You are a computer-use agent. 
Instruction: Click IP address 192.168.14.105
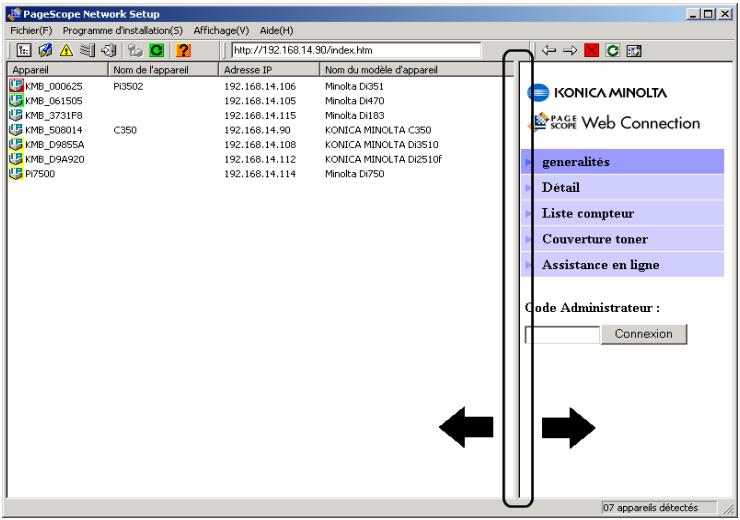coord(260,101)
